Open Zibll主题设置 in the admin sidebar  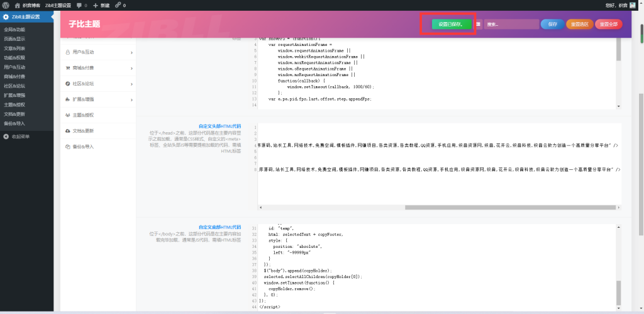(x=26, y=17)
